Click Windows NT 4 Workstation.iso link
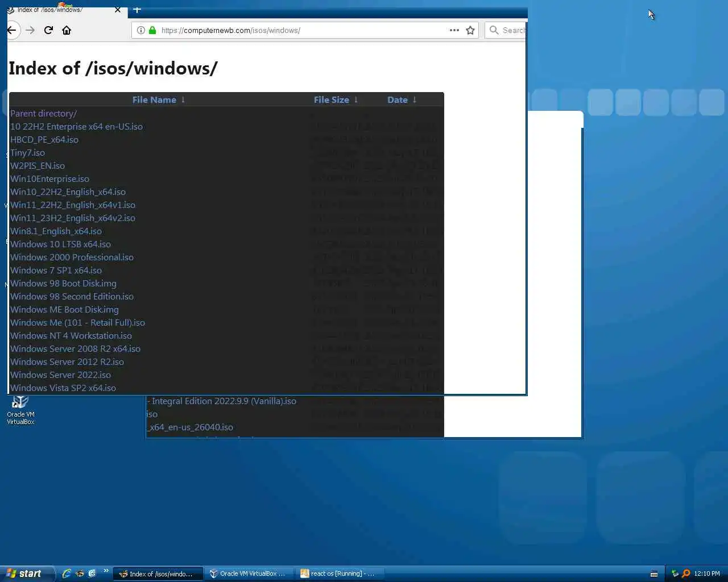728x582 pixels. 71,336
